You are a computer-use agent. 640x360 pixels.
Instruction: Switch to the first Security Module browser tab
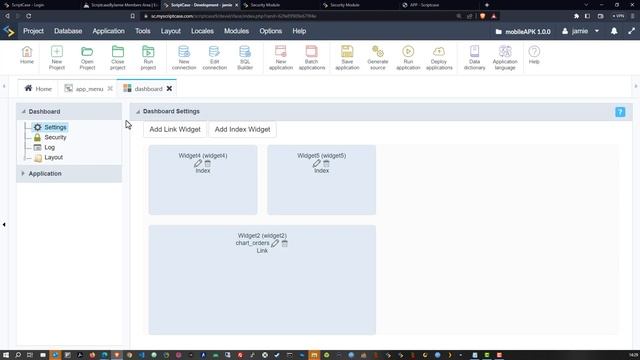280,5
